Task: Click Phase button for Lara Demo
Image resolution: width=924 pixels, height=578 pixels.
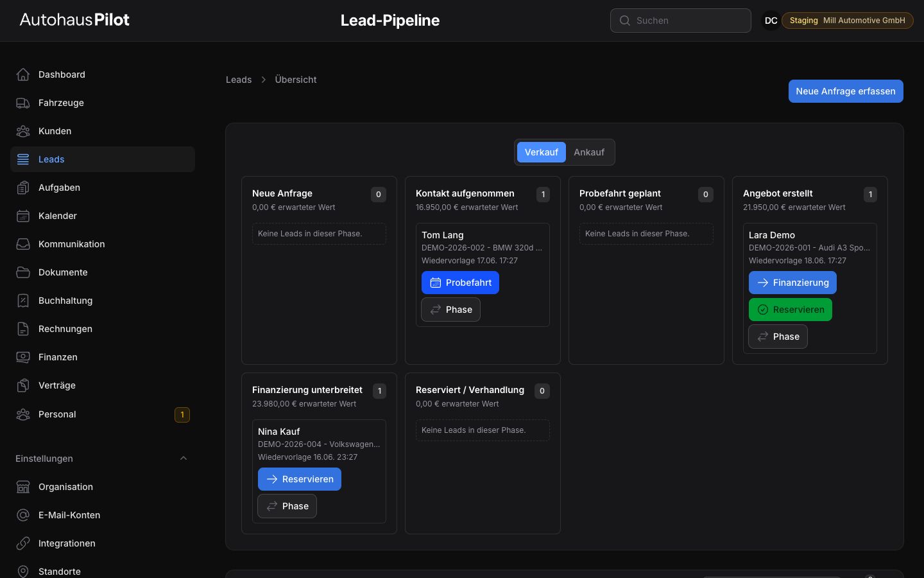Action: (x=778, y=337)
